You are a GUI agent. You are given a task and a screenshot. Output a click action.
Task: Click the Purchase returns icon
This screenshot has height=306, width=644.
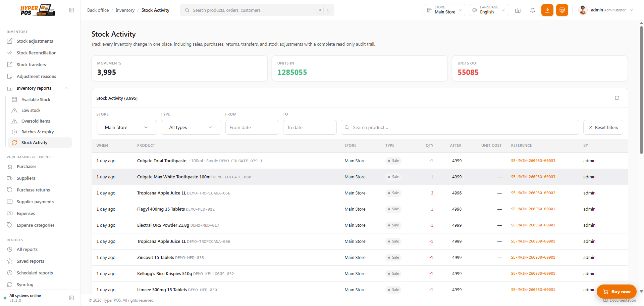10,190
